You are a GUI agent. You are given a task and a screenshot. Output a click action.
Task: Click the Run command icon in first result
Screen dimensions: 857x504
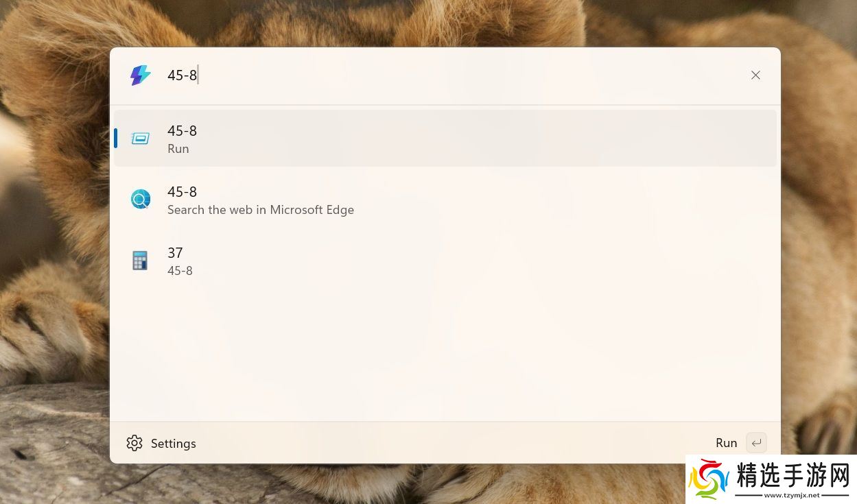point(140,139)
